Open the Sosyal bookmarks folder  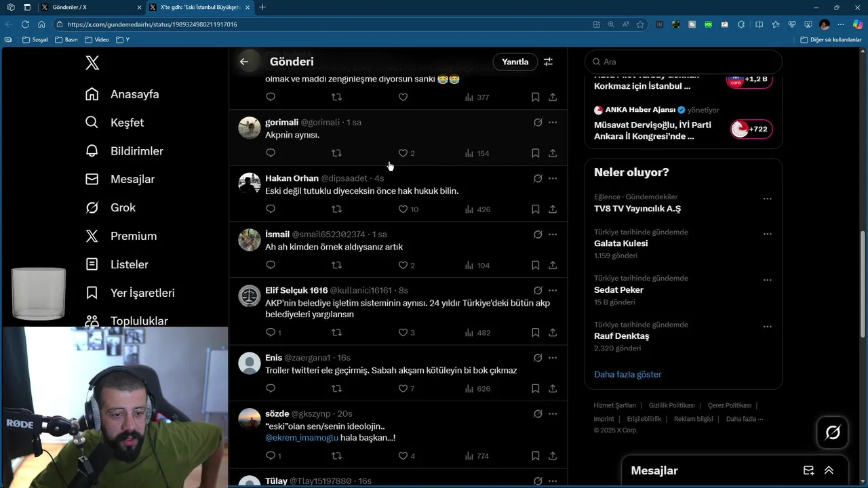[x=35, y=40]
